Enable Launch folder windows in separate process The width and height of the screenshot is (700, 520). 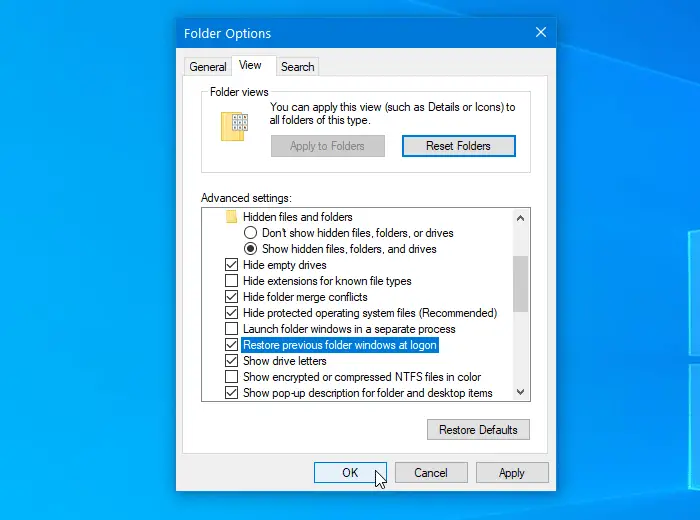pos(231,329)
